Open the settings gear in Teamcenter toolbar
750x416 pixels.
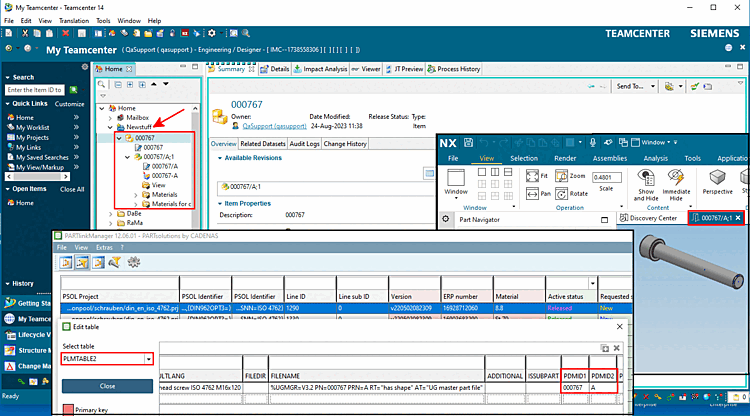point(211,33)
